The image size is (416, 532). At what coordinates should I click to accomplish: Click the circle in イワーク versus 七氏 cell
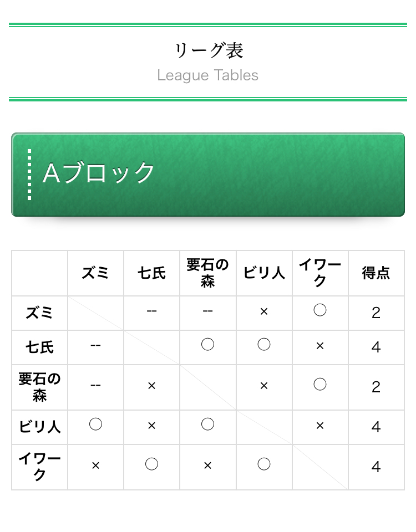[x=151, y=464]
